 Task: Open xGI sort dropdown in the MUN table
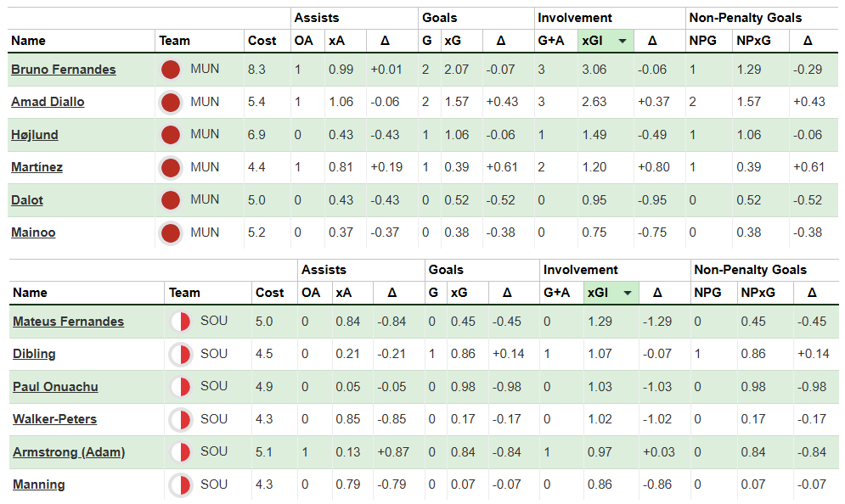click(x=622, y=41)
